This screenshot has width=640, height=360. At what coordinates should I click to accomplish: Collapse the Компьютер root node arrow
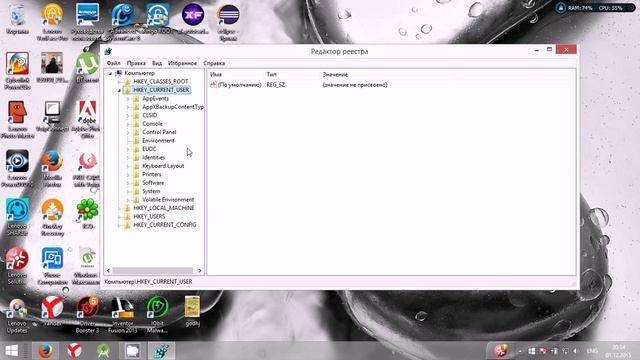(110, 73)
